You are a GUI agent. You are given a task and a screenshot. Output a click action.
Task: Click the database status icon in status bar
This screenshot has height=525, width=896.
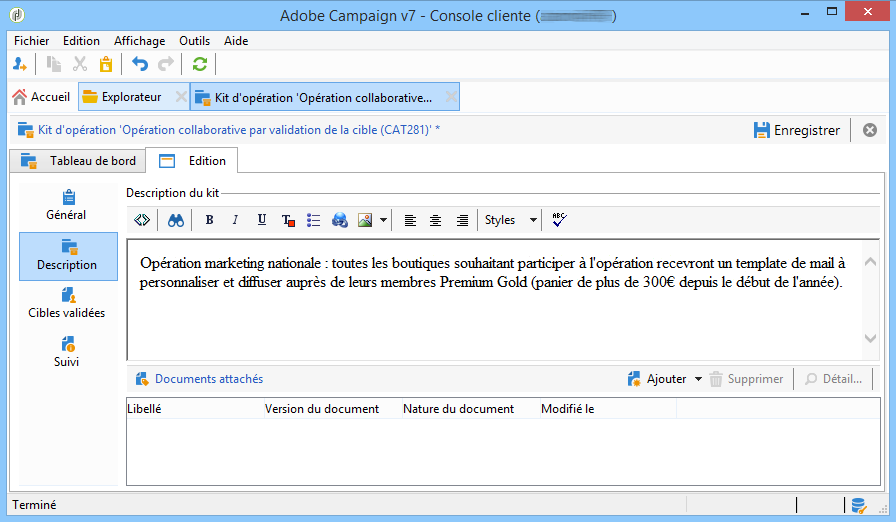858,506
